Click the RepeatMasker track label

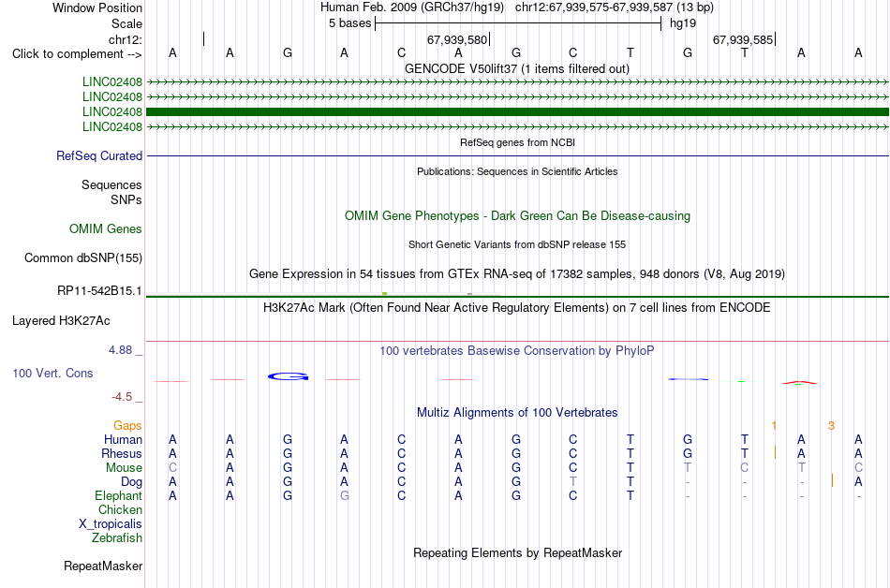[x=103, y=566]
